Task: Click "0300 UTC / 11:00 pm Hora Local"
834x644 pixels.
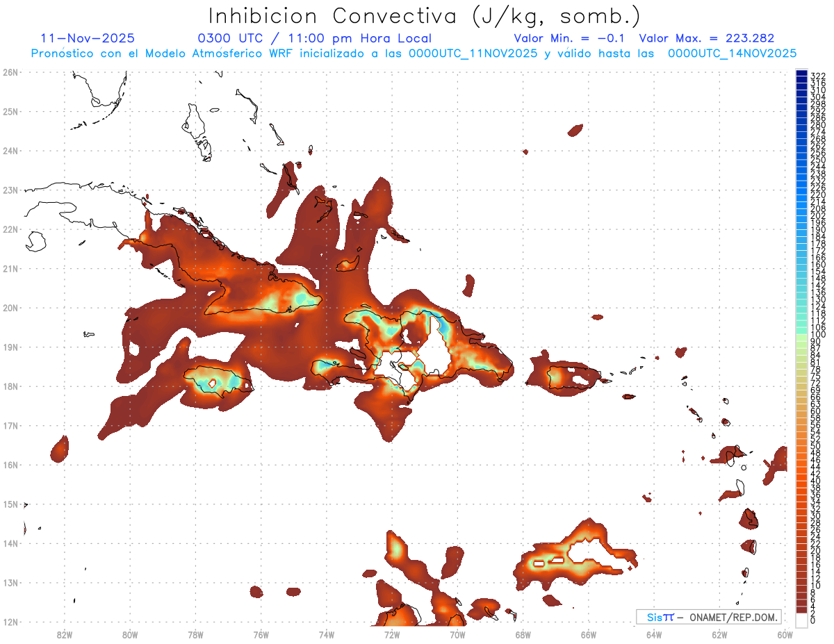Action: [315, 39]
